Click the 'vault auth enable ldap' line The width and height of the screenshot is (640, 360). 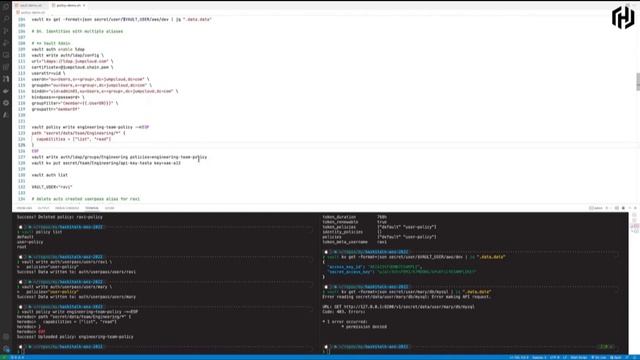pos(58,49)
